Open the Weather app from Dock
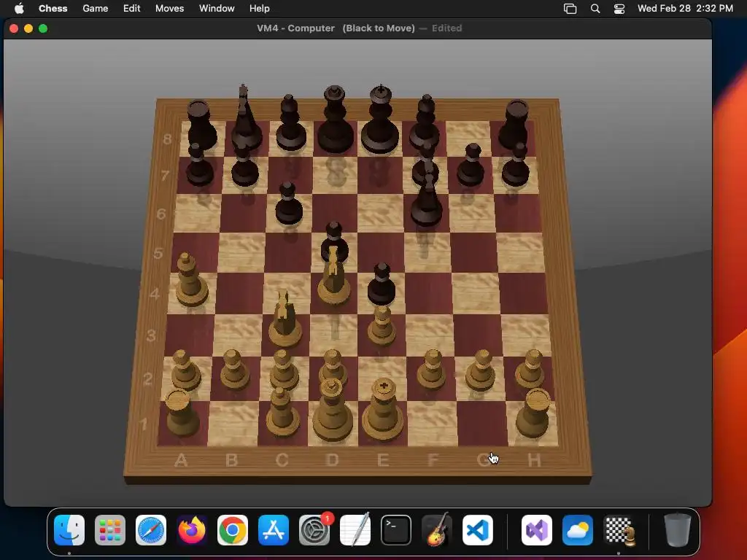 (x=578, y=530)
